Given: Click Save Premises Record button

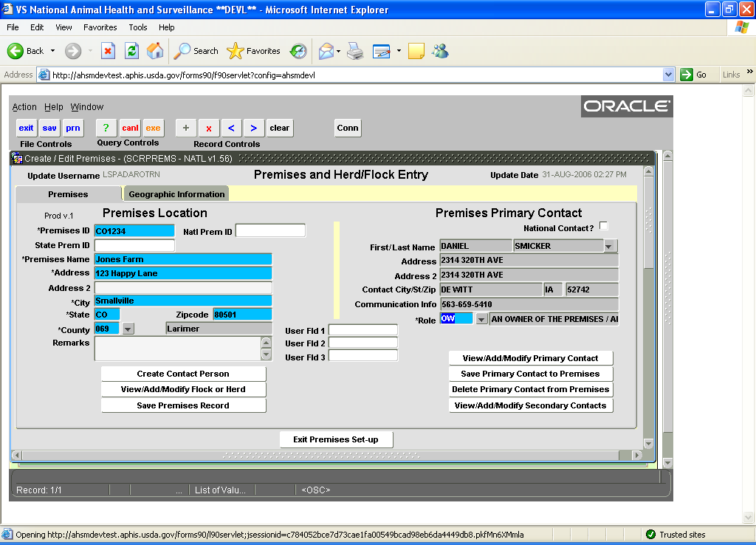Looking at the screenshot, I should click(x=183, y=405).
